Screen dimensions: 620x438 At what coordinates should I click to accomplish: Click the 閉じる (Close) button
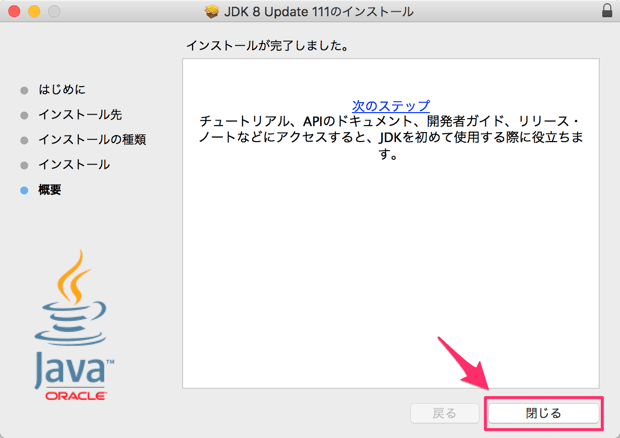point(544,413)
